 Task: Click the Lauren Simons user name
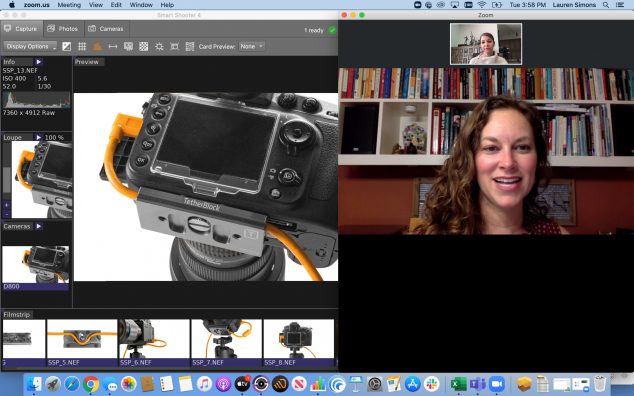(574, 5)
